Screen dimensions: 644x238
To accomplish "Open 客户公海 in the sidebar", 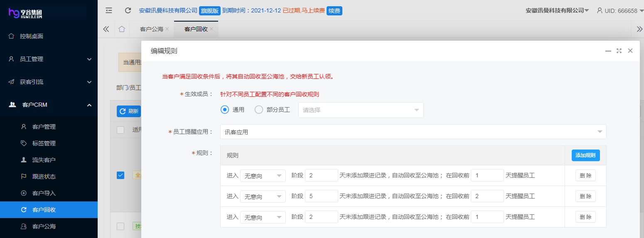I will [x=44, y=226].
